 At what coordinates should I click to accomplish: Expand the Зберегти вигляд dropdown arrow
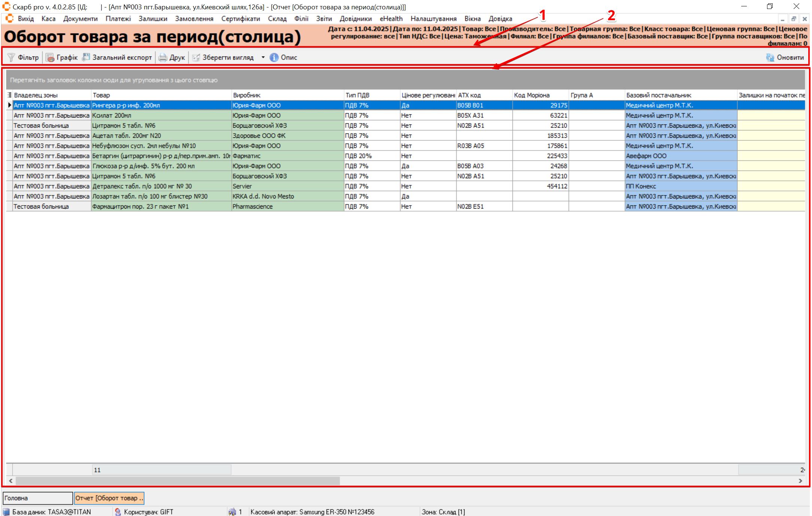point(263,57)
